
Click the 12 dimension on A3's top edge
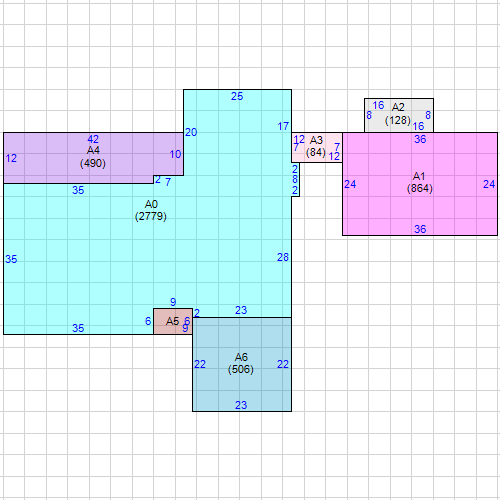tap(299, 139)
